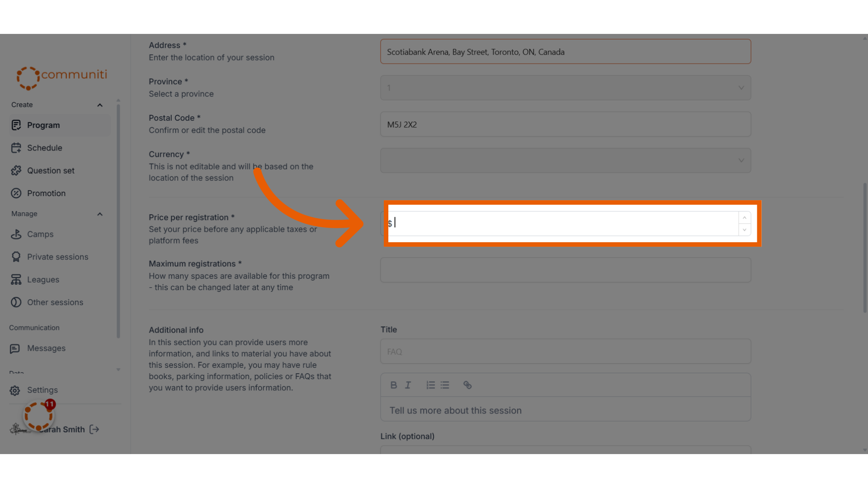The height and width of the screenshot is (488, 868).
Task: Increase price with the up stepper arrow
Action: click(745, 217)
